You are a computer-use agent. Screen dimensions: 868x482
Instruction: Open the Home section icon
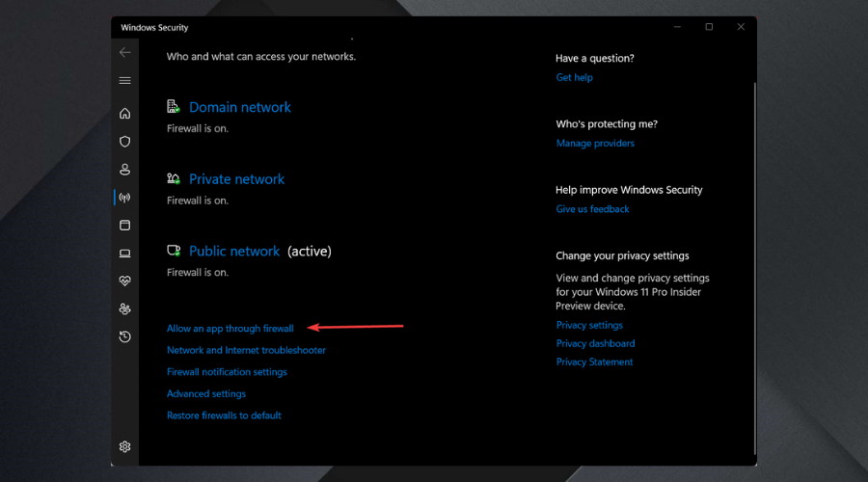click(x=124, y=114)
